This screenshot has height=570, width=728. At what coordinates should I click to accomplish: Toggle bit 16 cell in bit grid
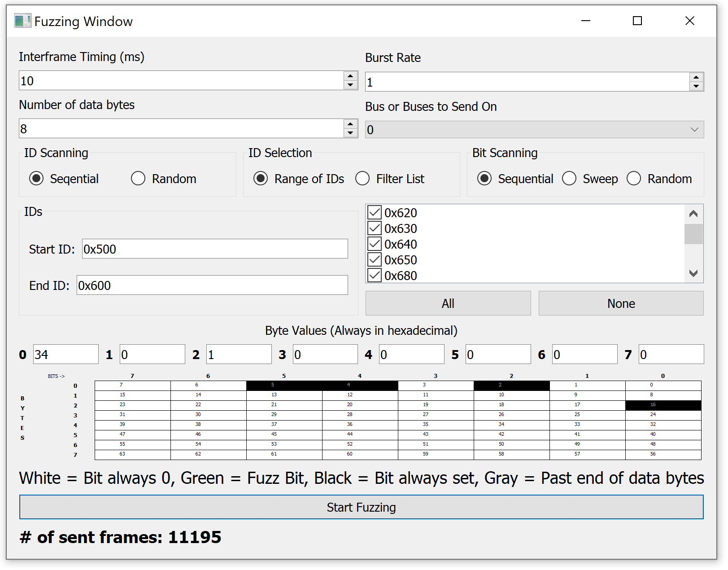(663, 405)
